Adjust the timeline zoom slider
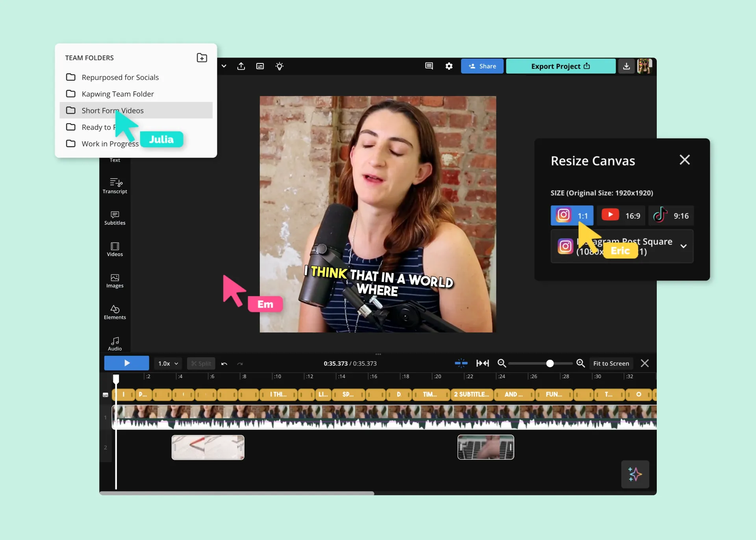The height and width of the screenshot is (540, 756). [x=550, y=363]
